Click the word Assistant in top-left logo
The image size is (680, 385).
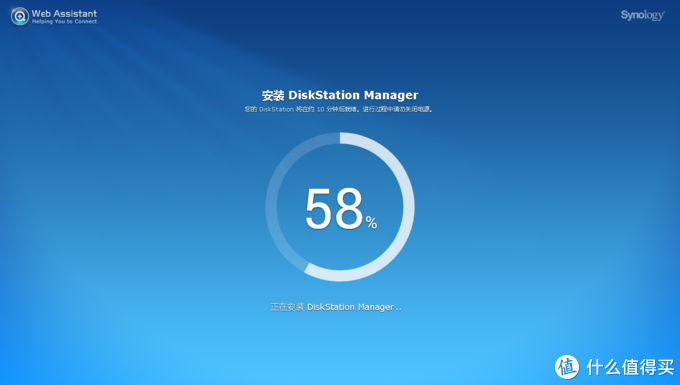click(75, 13)
